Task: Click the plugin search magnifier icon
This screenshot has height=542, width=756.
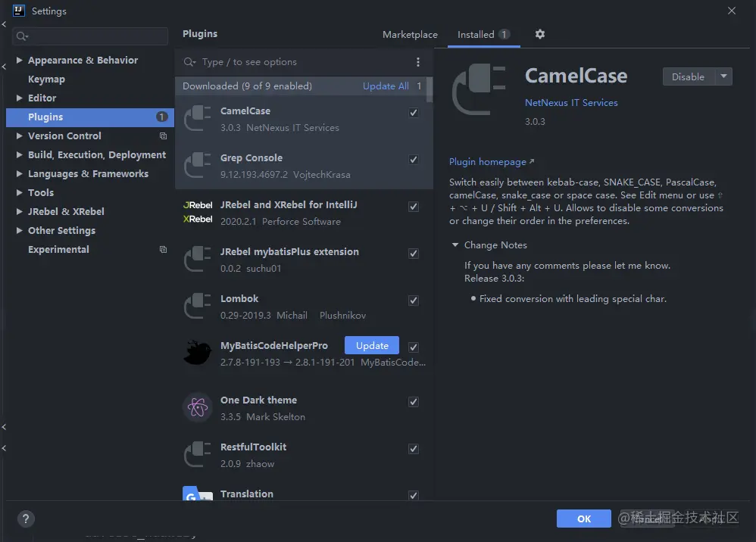Action: 189,61
